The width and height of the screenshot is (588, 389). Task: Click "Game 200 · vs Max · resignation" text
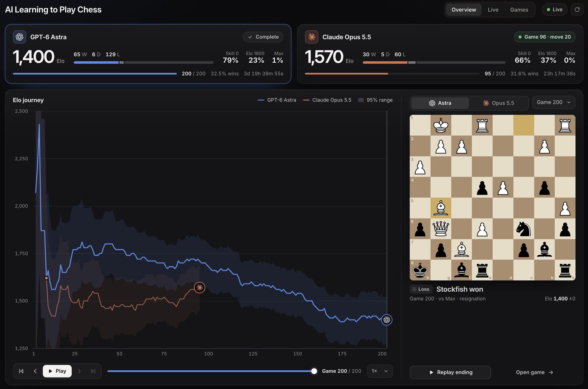click(447, 299)
